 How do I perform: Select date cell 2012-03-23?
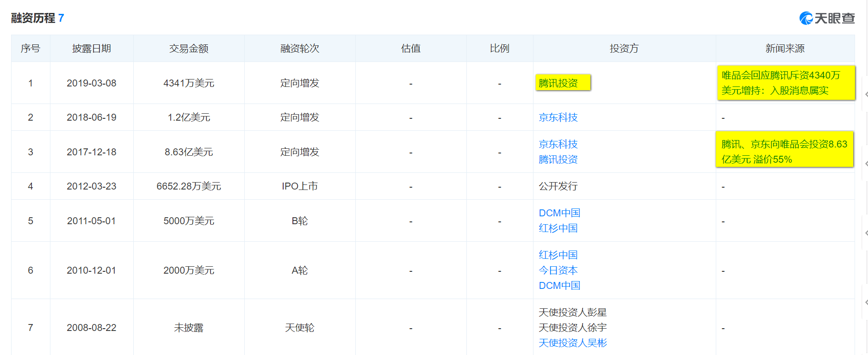tap(92, 186)
